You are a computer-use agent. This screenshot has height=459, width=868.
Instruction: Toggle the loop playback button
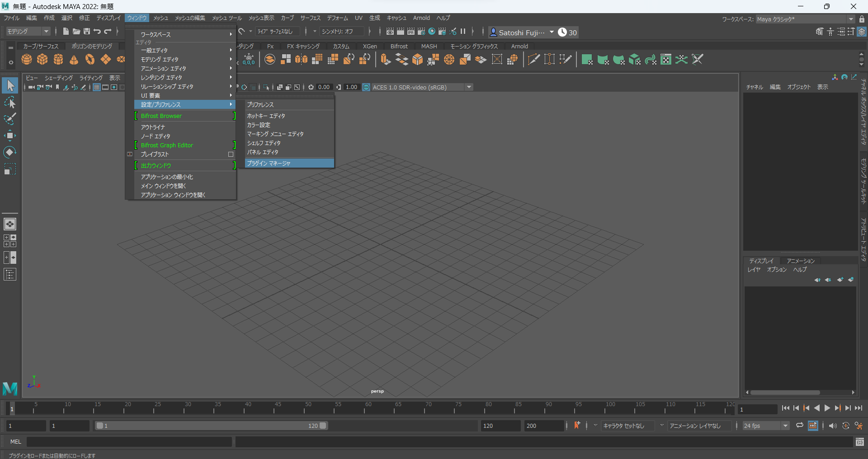pos(800,426)
